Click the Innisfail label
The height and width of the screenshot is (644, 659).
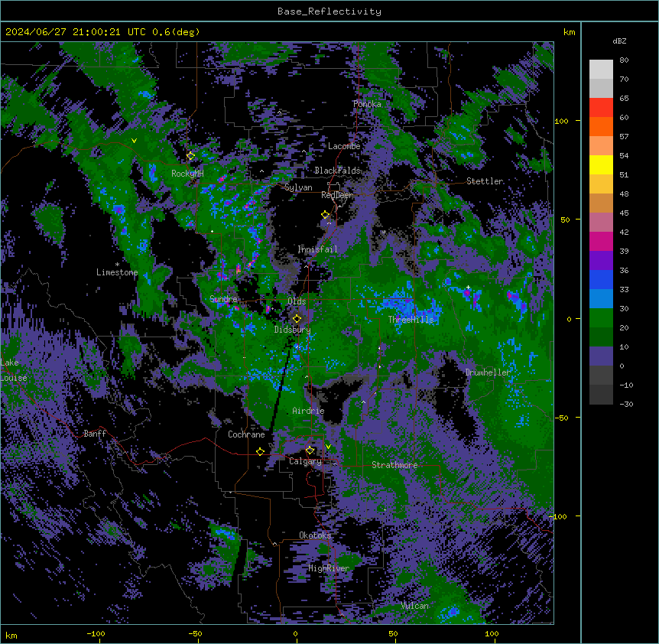pos(317,249)
